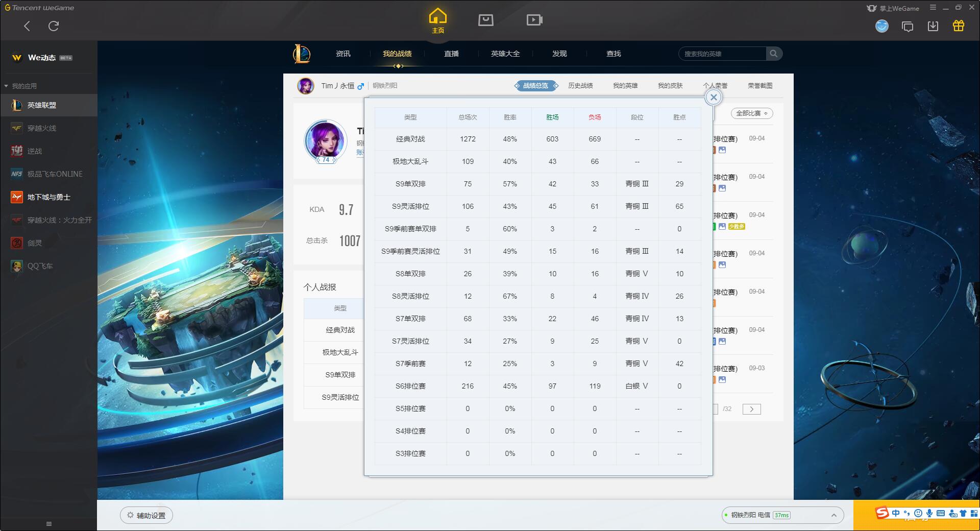Open the 资讯 nav tab
This screenshot has height=531, width=980.
(x=343, y=54)
